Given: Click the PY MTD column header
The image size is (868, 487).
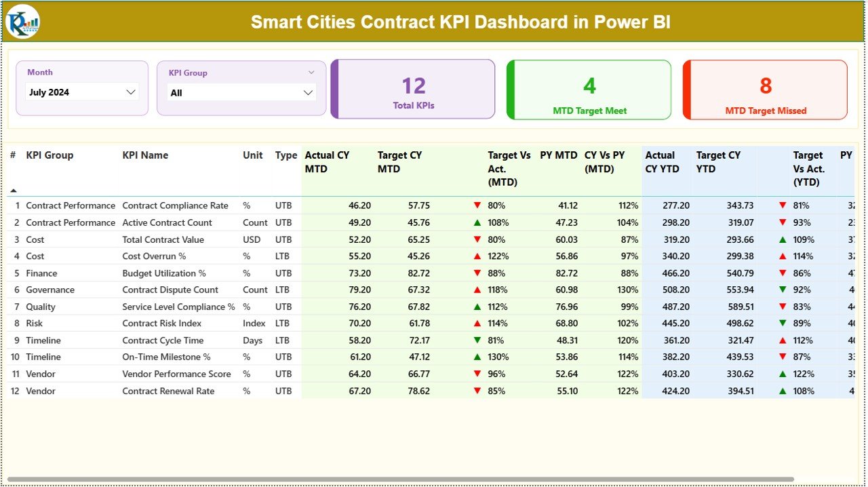Looking at the screenshot, I should point(560,155).
